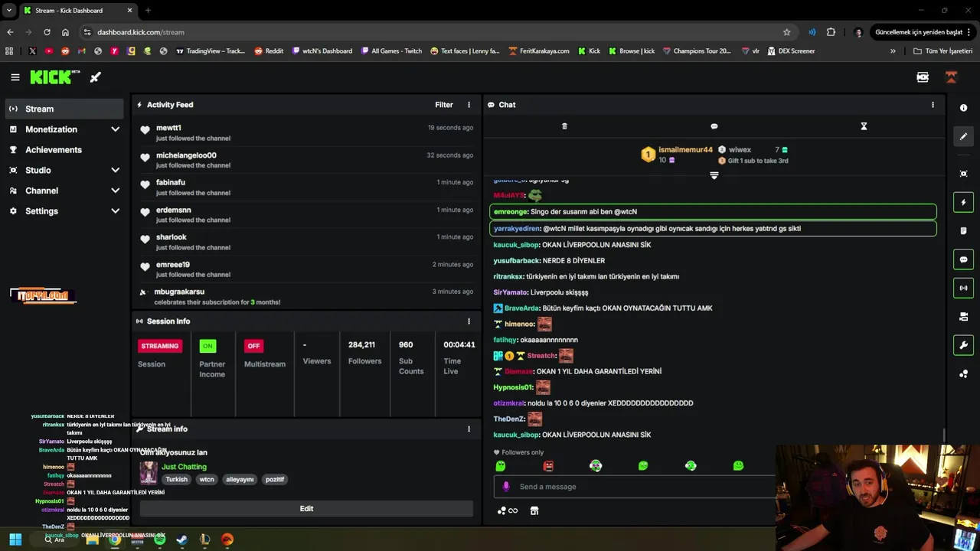Click the infinity points icon below chat input
Image resolution: width=980 pixels, height=551 pixels.
508,510
